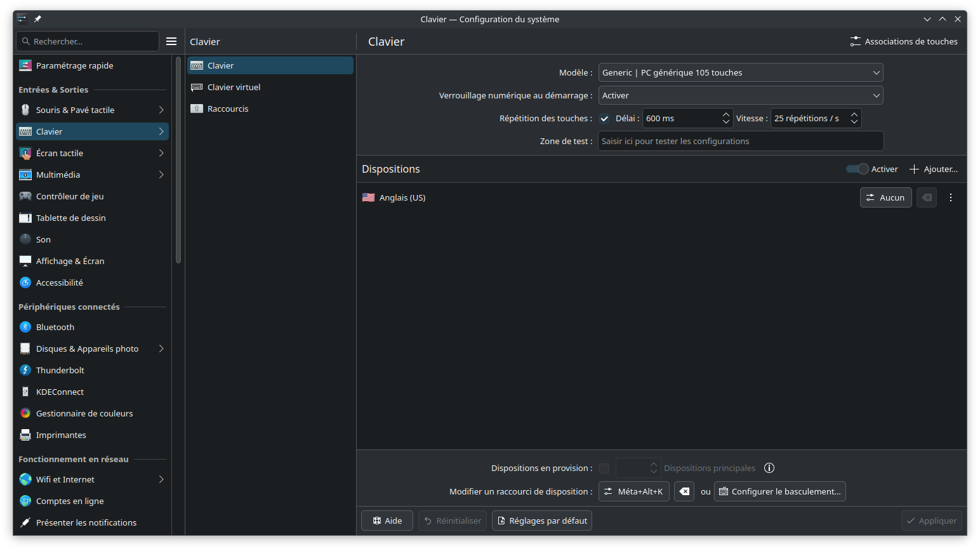Click the US flag next to Anglais (US)
The height and width of the screenshot is (551, 980).
368,197
